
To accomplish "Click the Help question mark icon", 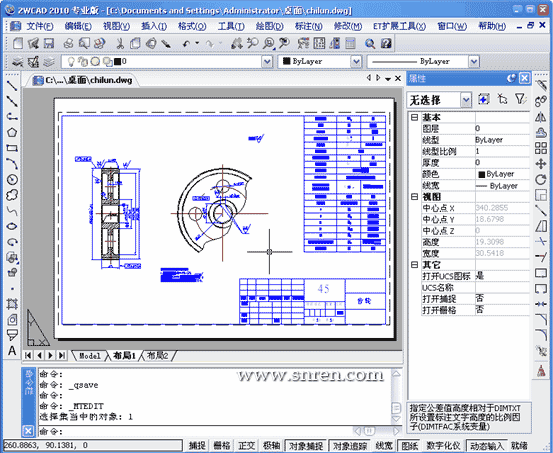I will [386, 43].
